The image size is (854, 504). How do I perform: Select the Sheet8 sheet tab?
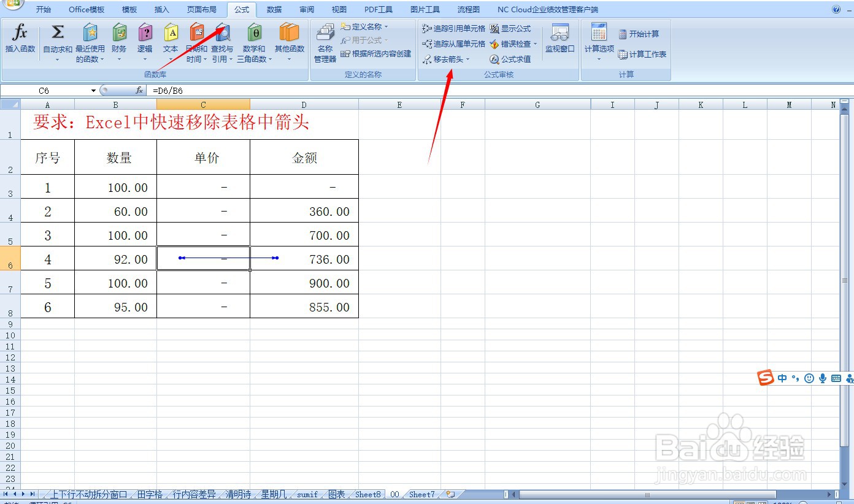pos(368,494)
